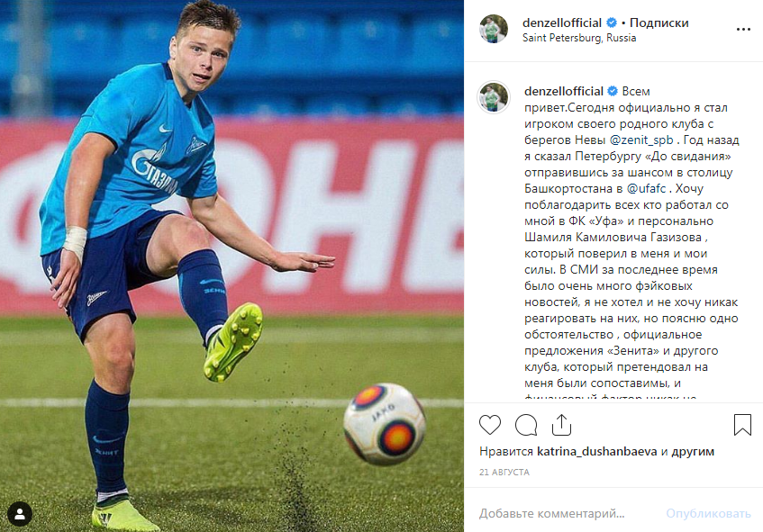
Task: Focus the Добавьте комментарий input field
Action: point(567,513)
